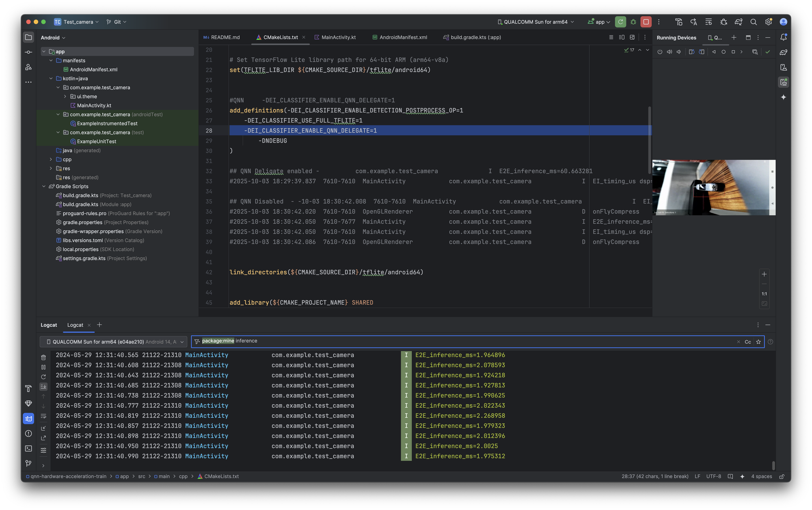This screenshot has height=510, width=812.
Task: Toggle match case Cc in logcat filter
Action: point(748,342)
